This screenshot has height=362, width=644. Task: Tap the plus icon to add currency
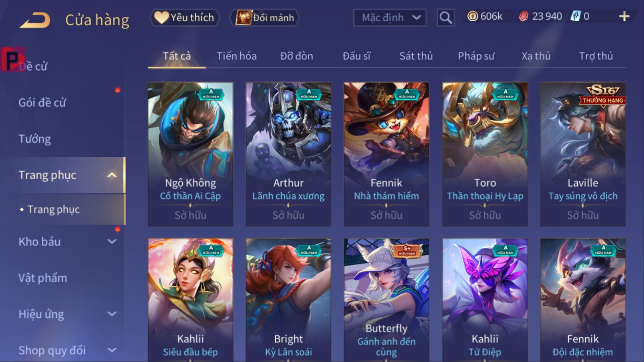624,17
